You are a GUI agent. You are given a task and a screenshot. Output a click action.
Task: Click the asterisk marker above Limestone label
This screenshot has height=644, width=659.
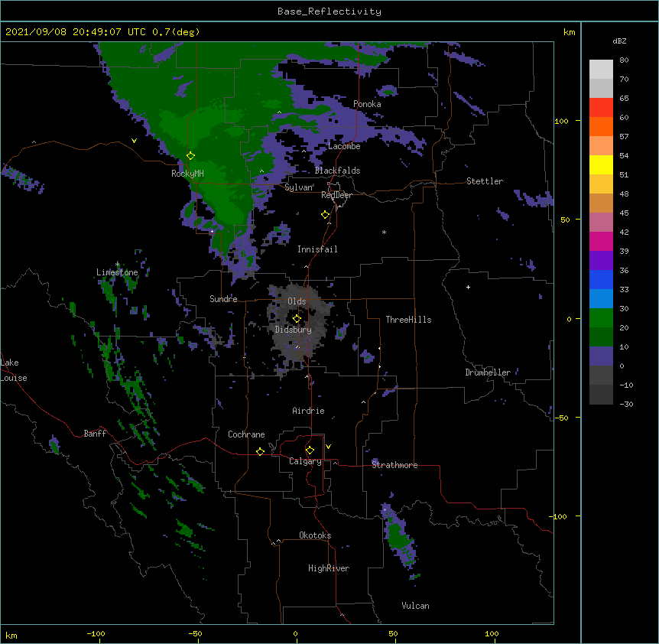click(117, 265)
